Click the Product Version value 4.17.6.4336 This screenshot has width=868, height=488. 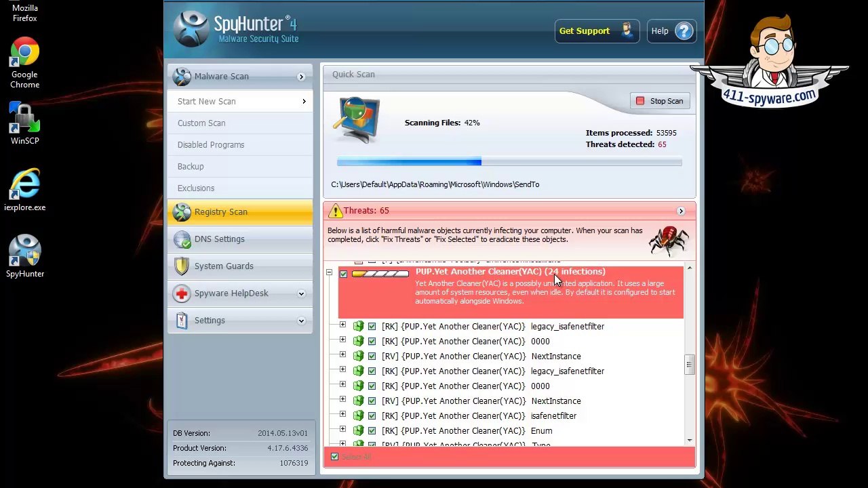(x=288, y=449)
